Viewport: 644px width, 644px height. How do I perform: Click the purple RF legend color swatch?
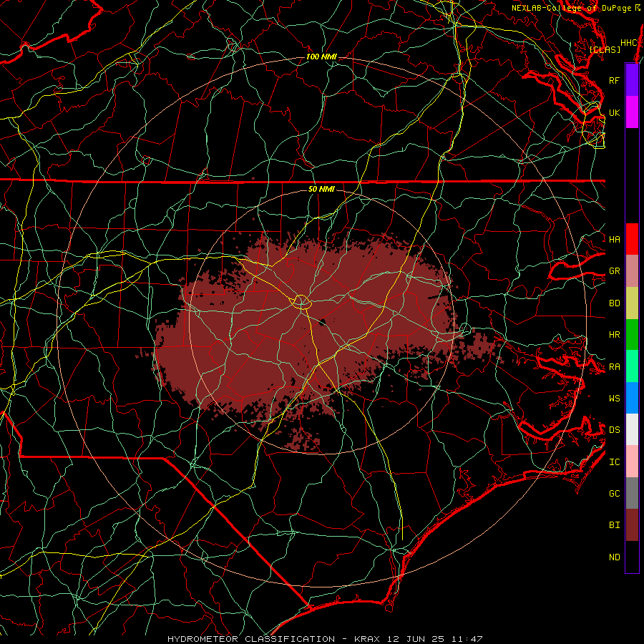pos(632,80)
